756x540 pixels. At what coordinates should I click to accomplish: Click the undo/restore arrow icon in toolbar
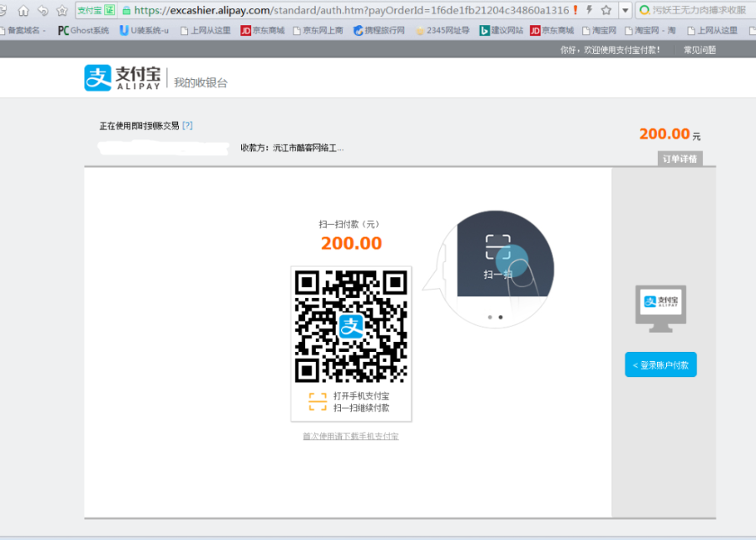(43, 10)
